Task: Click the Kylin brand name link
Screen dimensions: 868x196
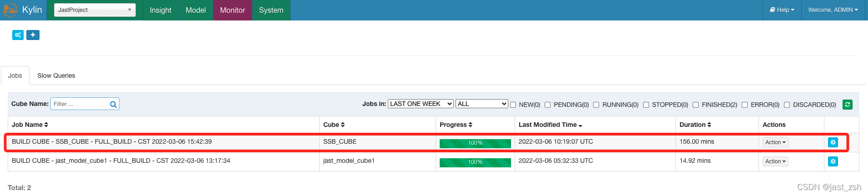Action: pos(32,10)
